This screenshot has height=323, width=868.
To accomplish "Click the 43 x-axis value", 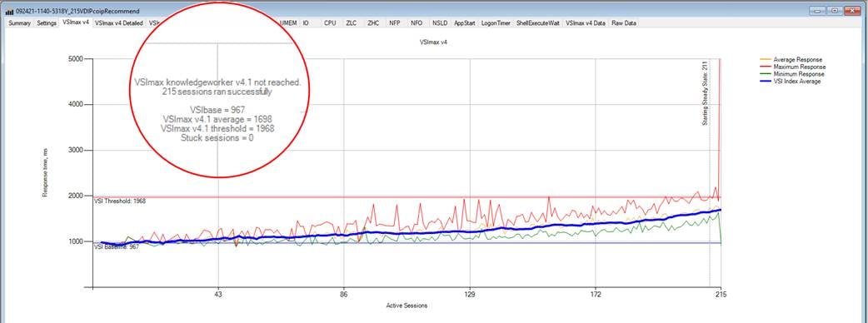I will (218, 295).
